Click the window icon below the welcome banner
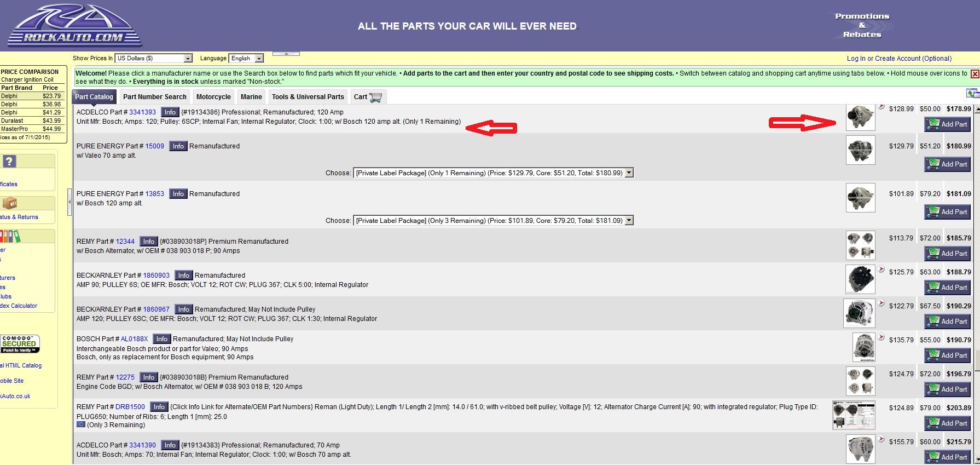This screenshot has height=465, width=980. pyautogui.click(x=972, y=93)
